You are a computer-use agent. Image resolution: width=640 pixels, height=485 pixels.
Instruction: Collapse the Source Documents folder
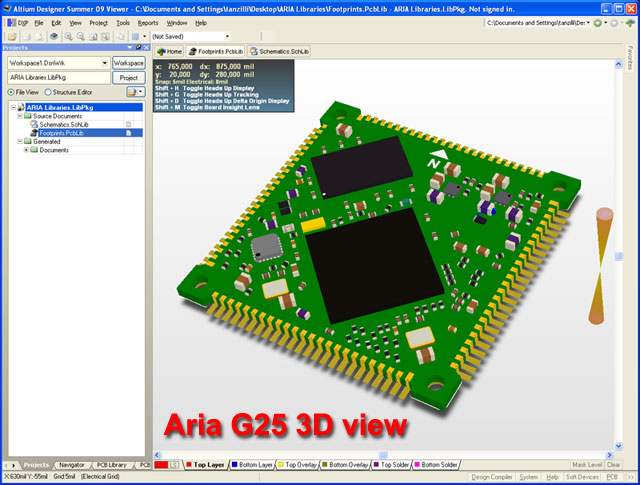tap(20, 116)
